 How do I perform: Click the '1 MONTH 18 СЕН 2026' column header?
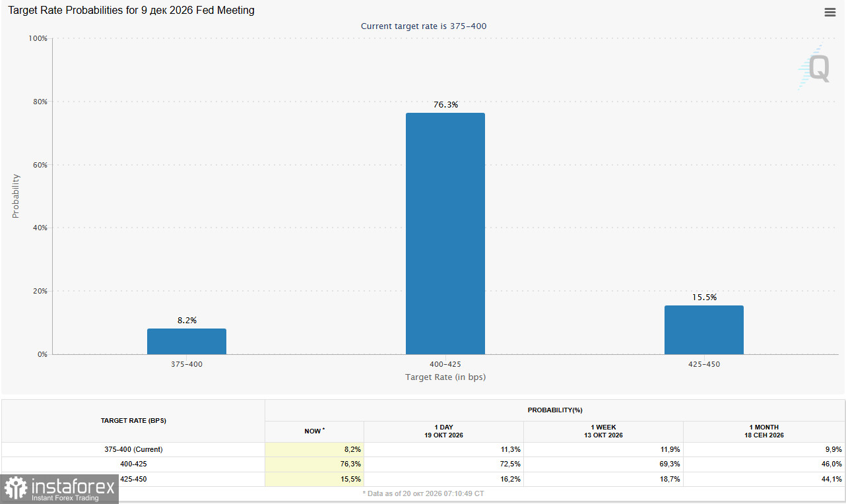[764, 431]
